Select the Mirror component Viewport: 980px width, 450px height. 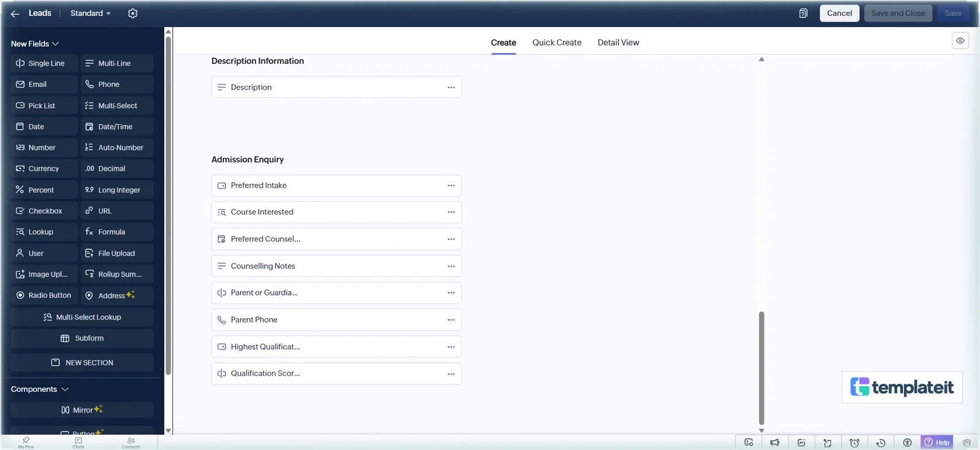coord(82,410)
